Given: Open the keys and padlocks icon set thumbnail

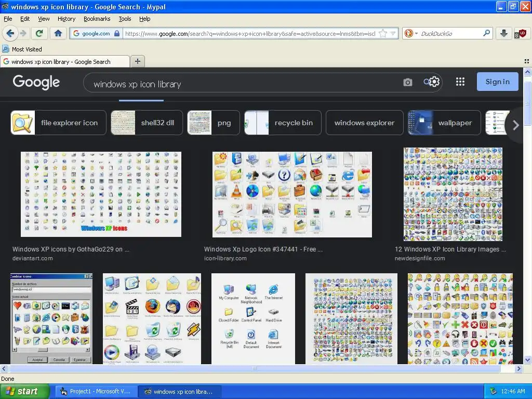Looking at the screenshot, I should click(460, 318).
